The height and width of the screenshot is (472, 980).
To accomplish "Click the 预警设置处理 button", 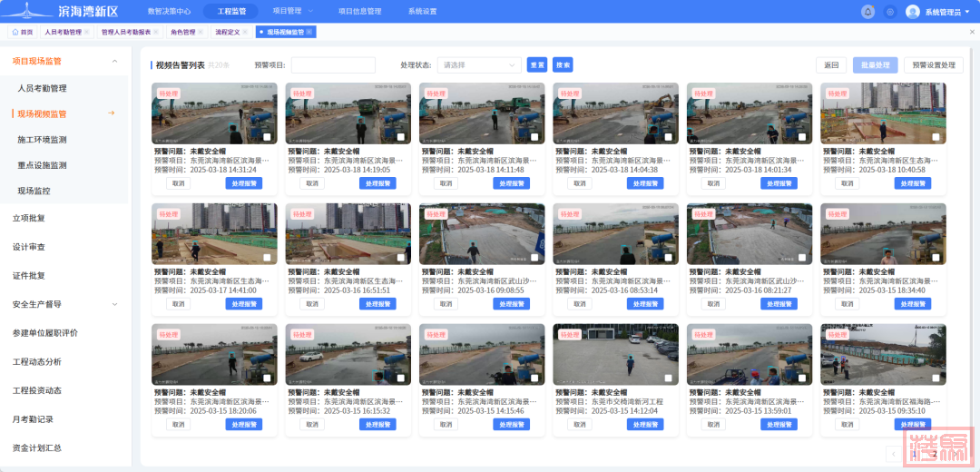I will (x=935, y=65).
